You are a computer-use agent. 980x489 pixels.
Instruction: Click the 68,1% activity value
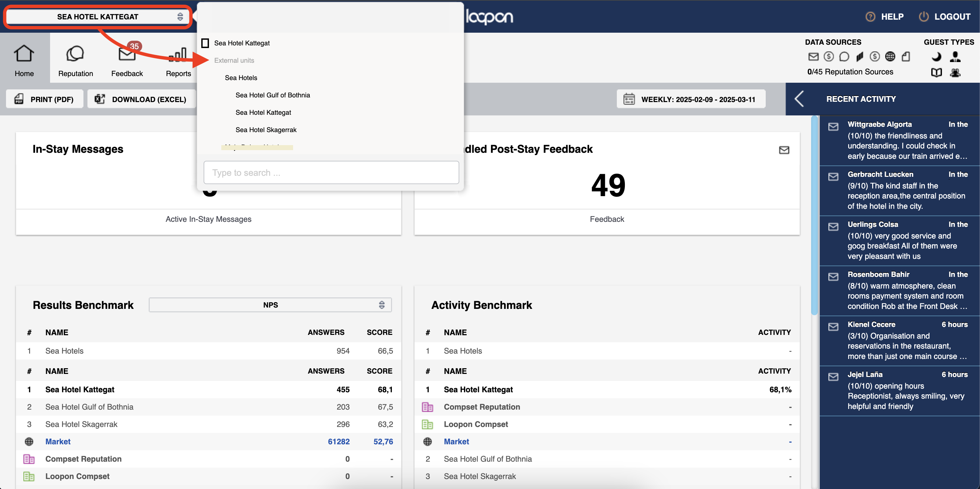pyautogui.click(x=780, y=389)
